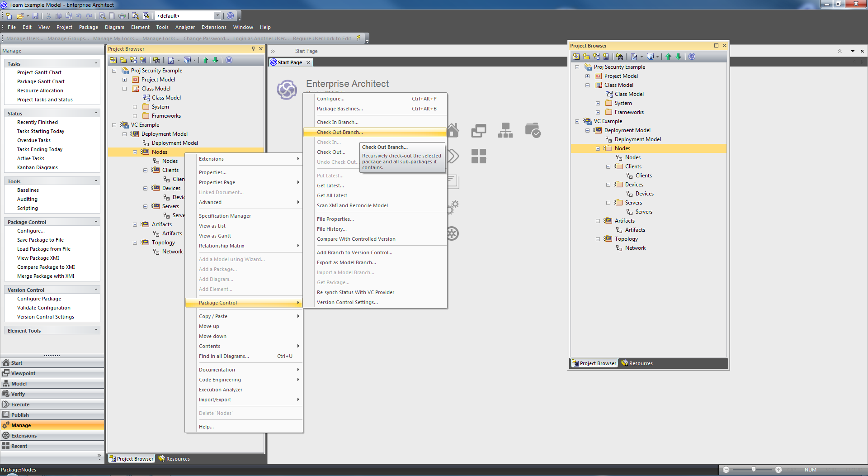Click the zoom slider handle in status bar
The width and height of the screenshot is (868, 476).
tap(754, 470)
